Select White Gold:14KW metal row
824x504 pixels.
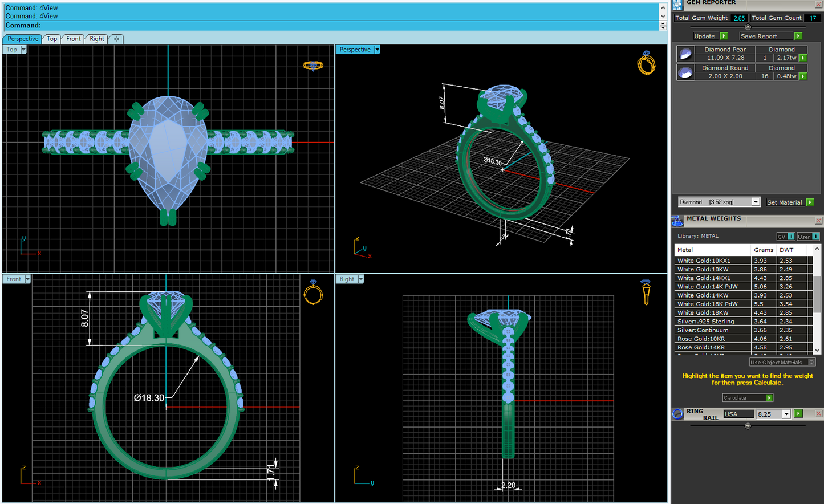coord(744,295)
